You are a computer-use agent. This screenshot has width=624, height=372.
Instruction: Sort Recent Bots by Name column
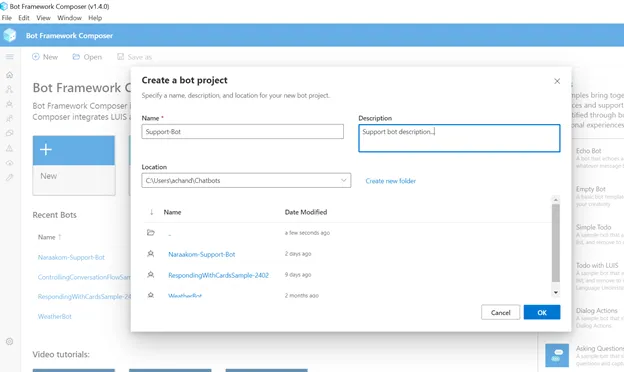[49, 237]
